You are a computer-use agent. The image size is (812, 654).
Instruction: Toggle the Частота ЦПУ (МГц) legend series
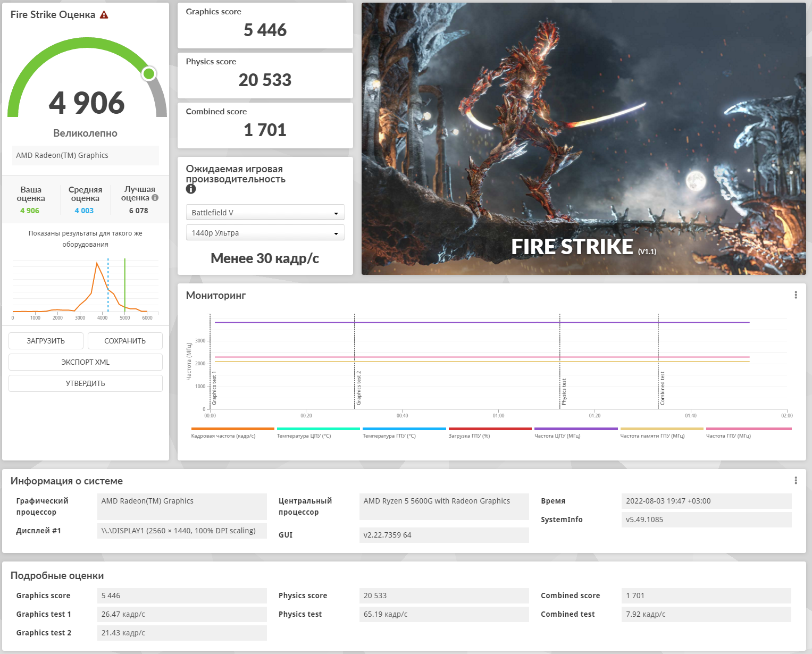point(576,433)
